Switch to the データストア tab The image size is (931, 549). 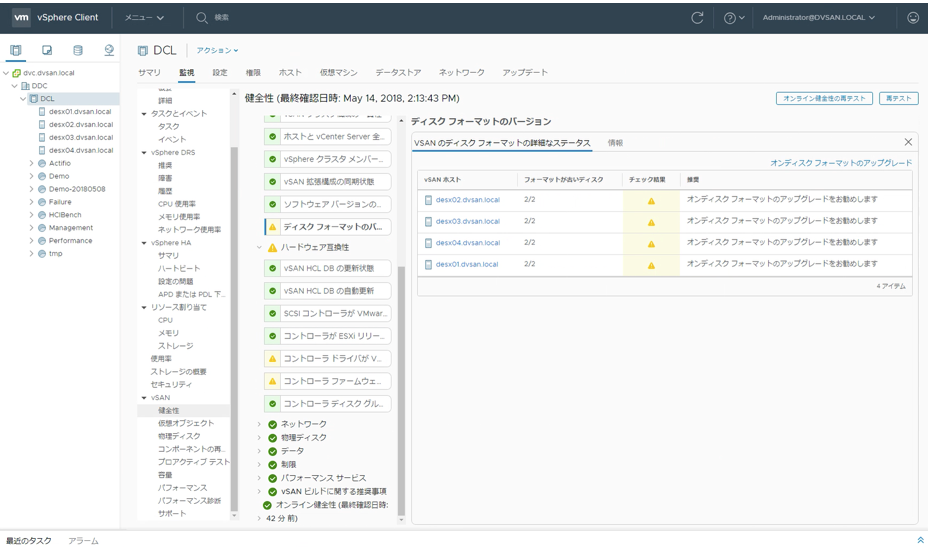coord(398,72)
